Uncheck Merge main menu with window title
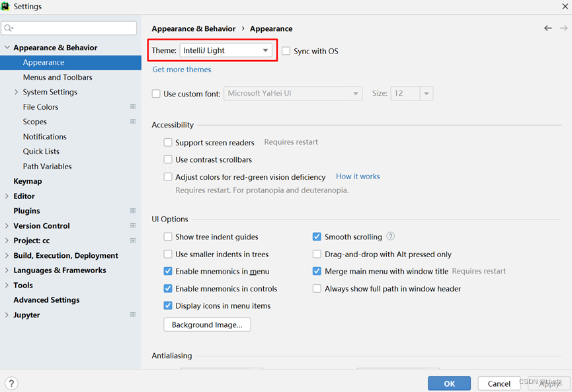This screenshot has height=392, width=572. pyautogui.click(x=317, y=271)
